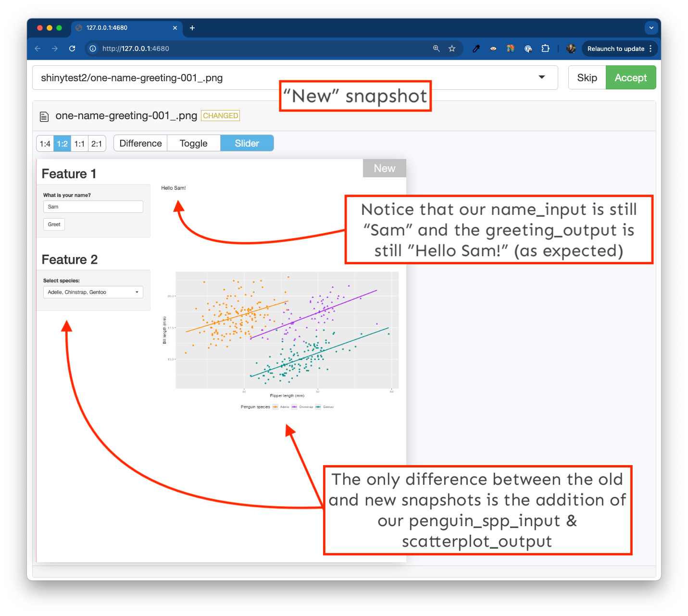The image size is (688, 616).
Task: Reload the page with the refresh icon
Action: 72,49
